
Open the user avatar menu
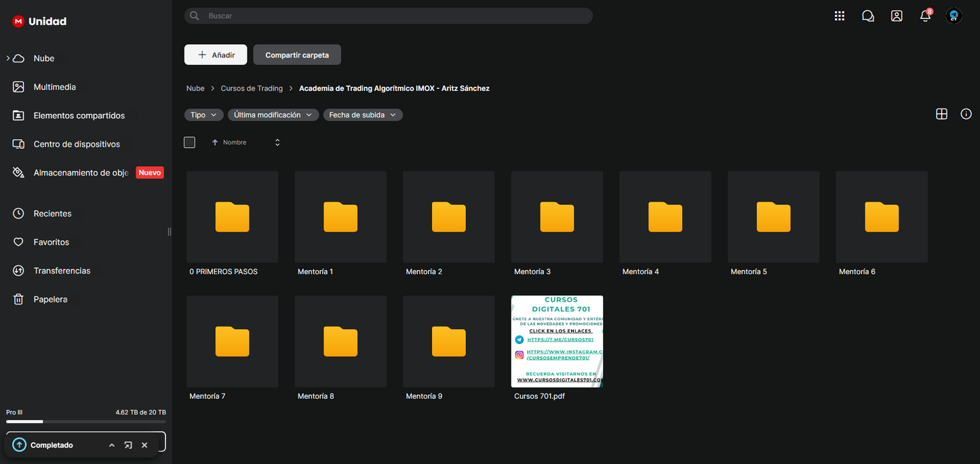[x=954, y=16]
